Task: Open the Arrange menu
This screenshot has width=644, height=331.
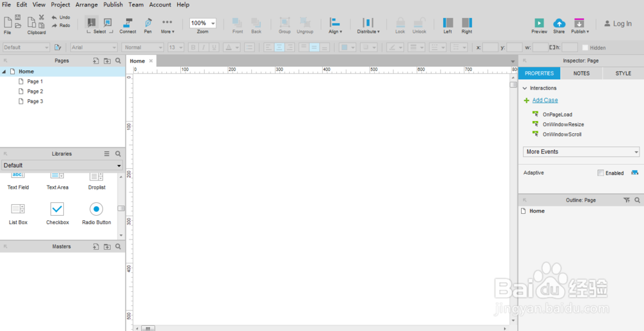Action: point(87,5)
